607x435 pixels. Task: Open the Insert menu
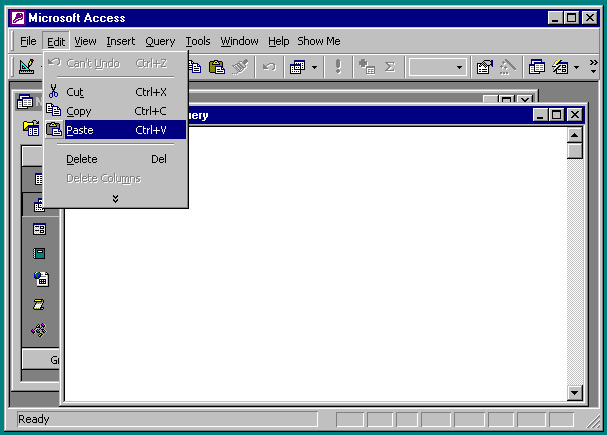pos(120,41)
